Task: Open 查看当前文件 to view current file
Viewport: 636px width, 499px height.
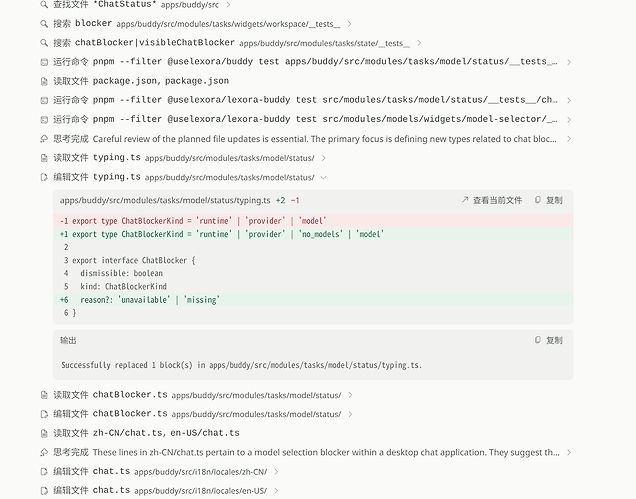Action: [492, 200]
